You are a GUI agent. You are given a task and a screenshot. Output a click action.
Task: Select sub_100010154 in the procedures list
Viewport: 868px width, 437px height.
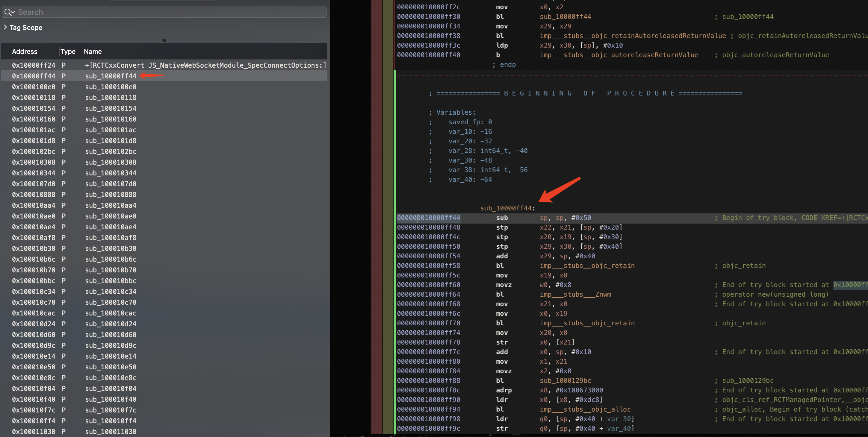(x=164, y=108)
